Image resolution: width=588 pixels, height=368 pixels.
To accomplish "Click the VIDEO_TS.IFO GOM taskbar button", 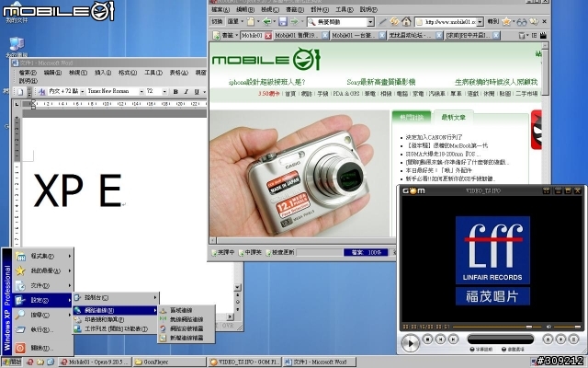I will tap(244, 362).
